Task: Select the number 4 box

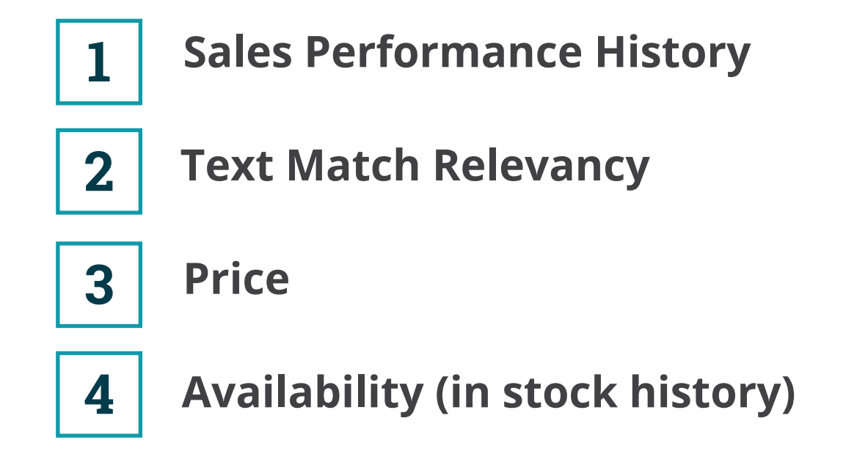Action: pyautogui.click(x=99, y=394)
